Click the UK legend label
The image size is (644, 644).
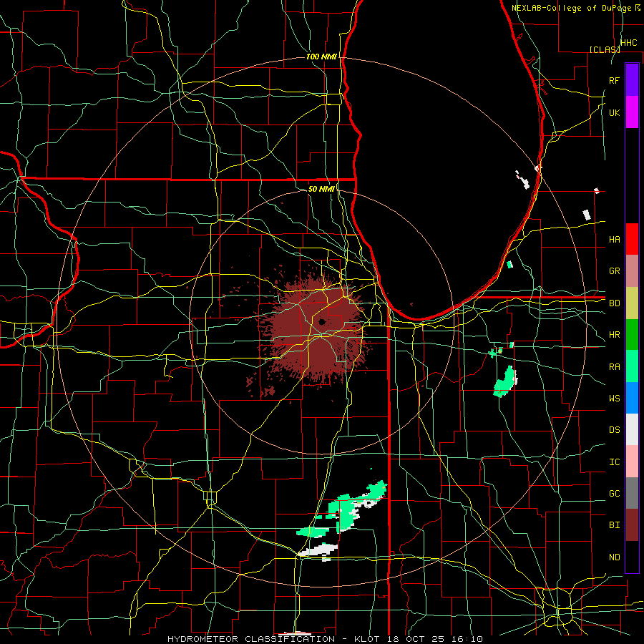614,112
